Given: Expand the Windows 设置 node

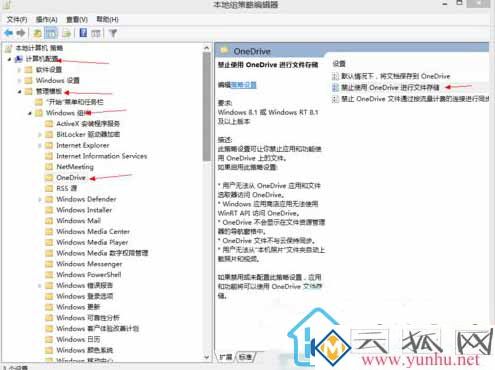Looking at the screenshot, I should coord(19,80).
